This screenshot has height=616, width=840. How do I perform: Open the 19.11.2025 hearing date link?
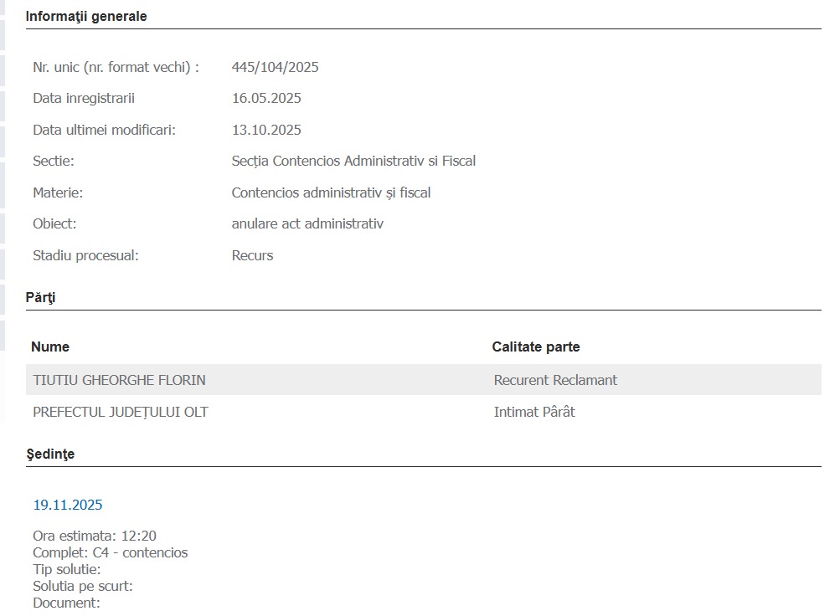point(68,505)
